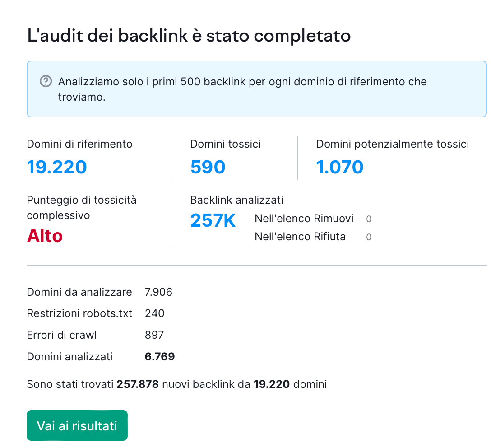Screen dimensions: 491x448
Task: Click the audit completed heading
Action: [189, 35]
